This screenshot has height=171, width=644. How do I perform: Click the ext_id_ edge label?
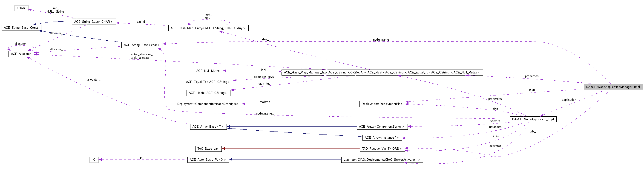tap(142, 22)
